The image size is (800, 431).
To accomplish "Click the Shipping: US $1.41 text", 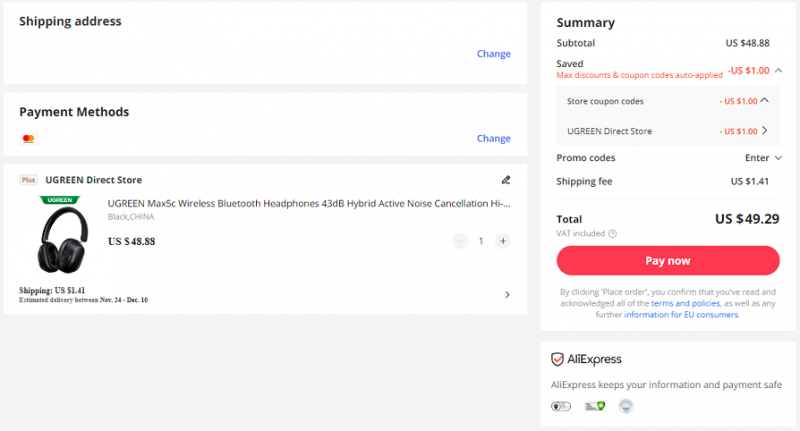I will 52,290.
